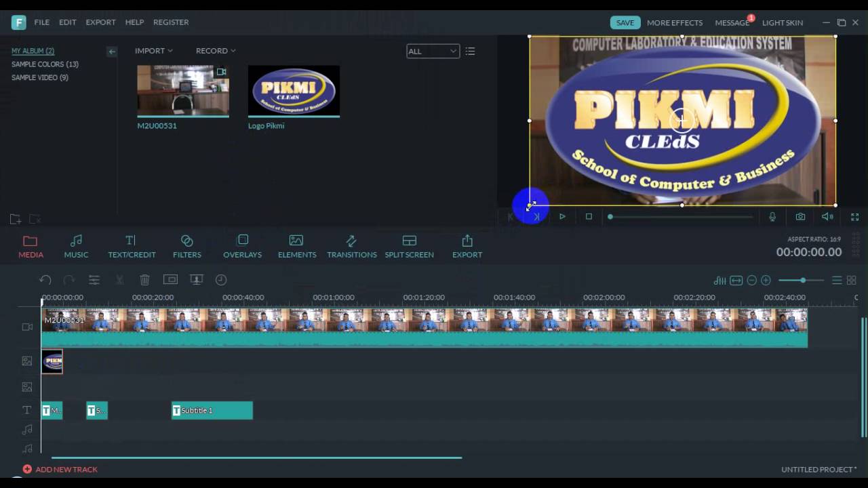Screen dimensions: 868x488
Task: Open the MEDIA tab
Action: (31, 247)
